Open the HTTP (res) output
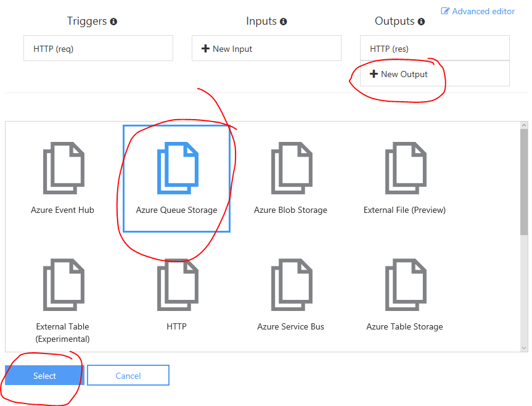 pyautogui.click(x=435, y=48)
